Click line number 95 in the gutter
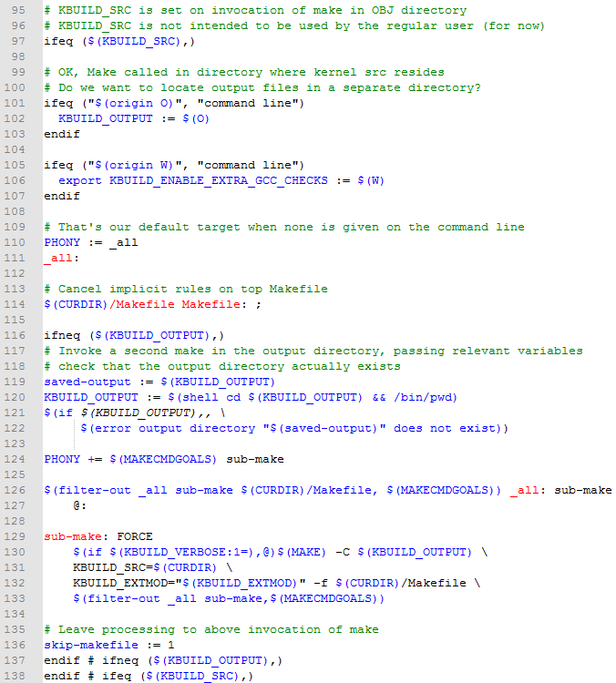 click(x=18, y=10)
